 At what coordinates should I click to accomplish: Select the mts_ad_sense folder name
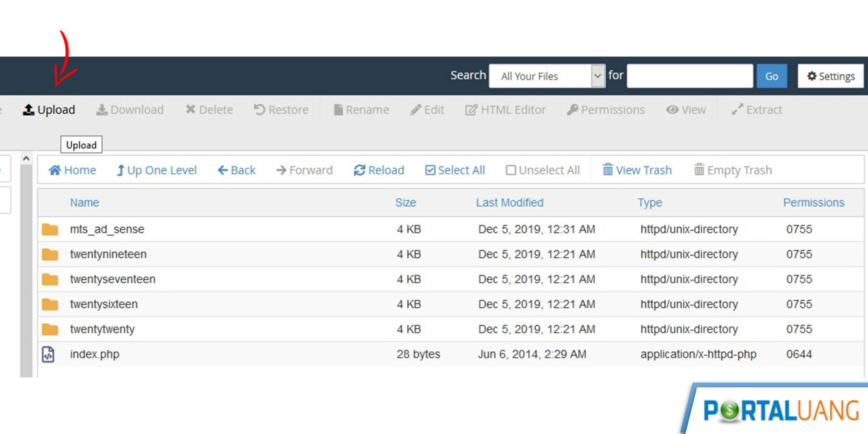(x=107, y=229)
